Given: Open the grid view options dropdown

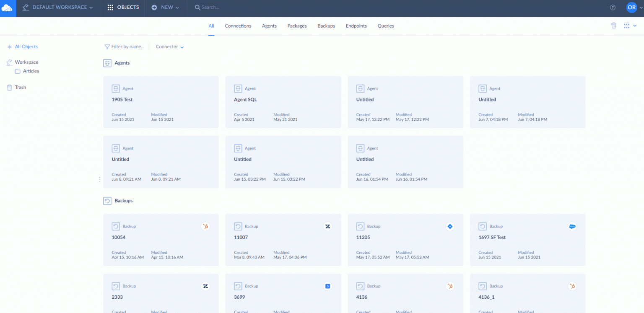Looking at the screenshot, I should coord(630,26).
